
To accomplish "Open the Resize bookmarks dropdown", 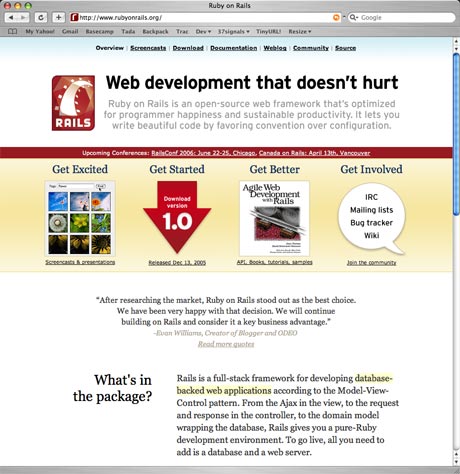I will [x=300, y=31].
